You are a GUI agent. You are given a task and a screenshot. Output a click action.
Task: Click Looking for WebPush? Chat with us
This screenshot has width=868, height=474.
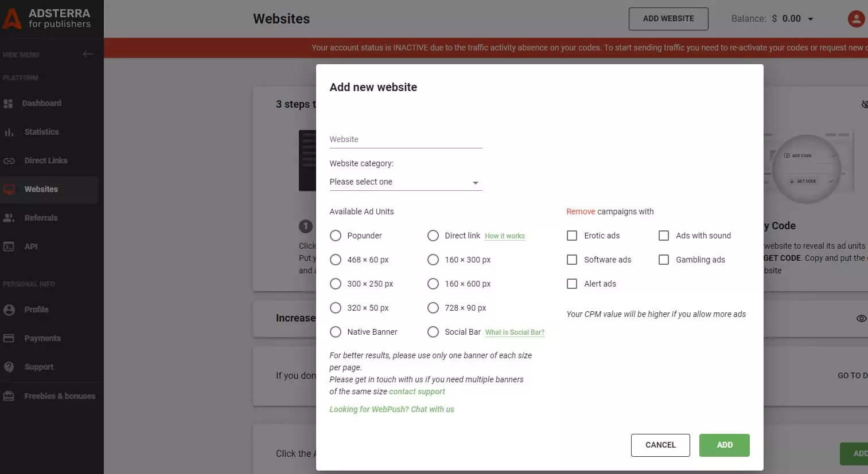392,409
